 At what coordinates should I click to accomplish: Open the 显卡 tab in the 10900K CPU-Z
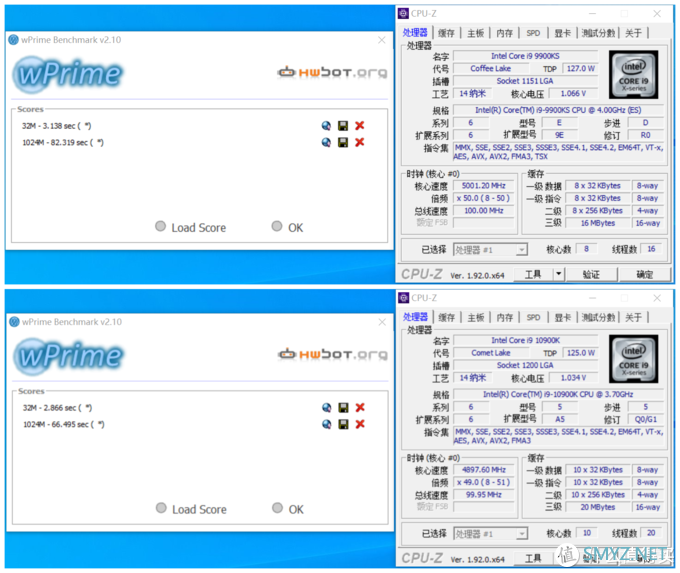[563, 318]
